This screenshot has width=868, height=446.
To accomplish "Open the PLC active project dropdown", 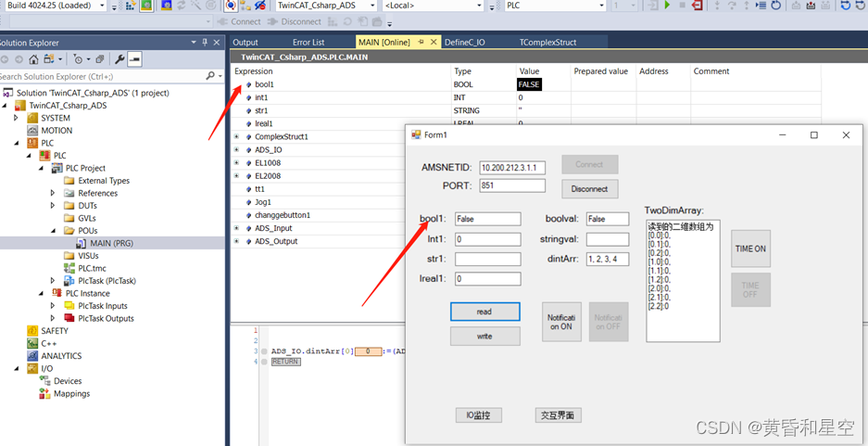I will click(602, 6).
